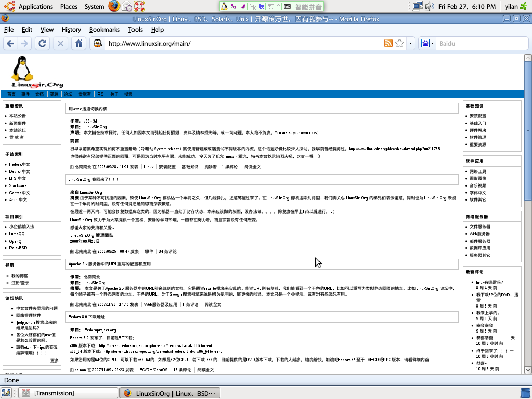
Task: Toggle the lock icon in input method bar
Action: coord(278,6)
